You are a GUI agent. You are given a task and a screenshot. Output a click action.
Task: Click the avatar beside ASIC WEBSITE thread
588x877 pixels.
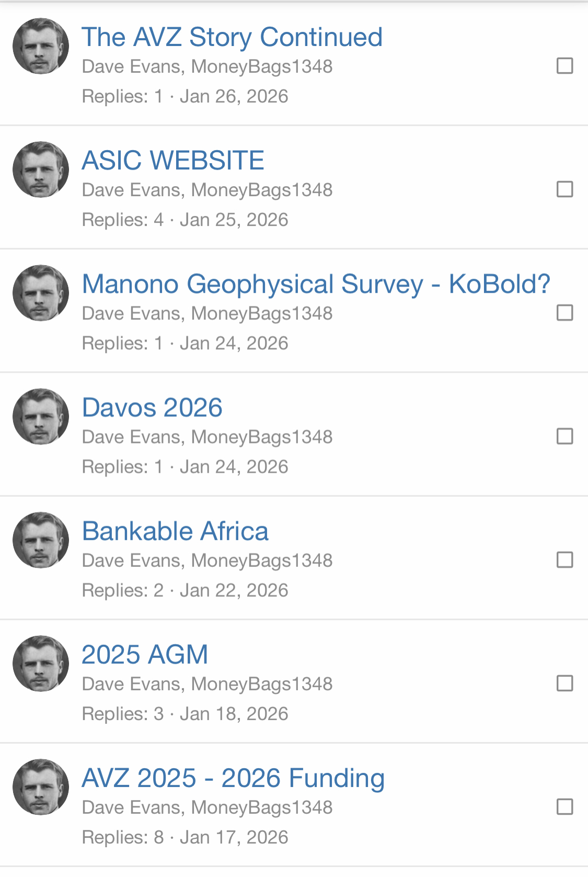point(41,170)
